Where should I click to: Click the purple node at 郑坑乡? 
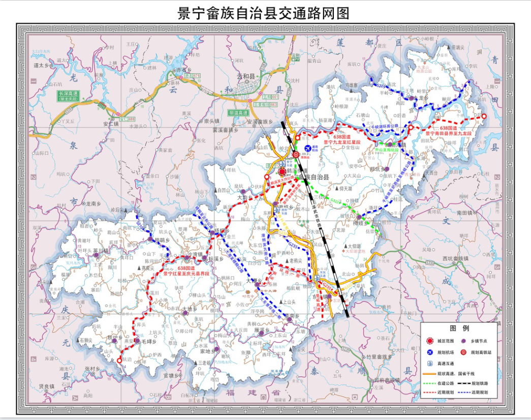coord(387,169)
